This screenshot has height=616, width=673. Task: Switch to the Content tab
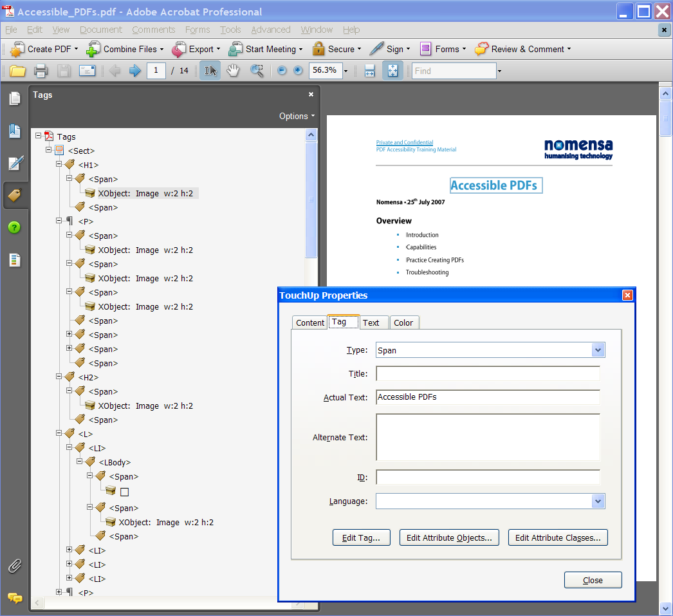[x=310, y=323]
